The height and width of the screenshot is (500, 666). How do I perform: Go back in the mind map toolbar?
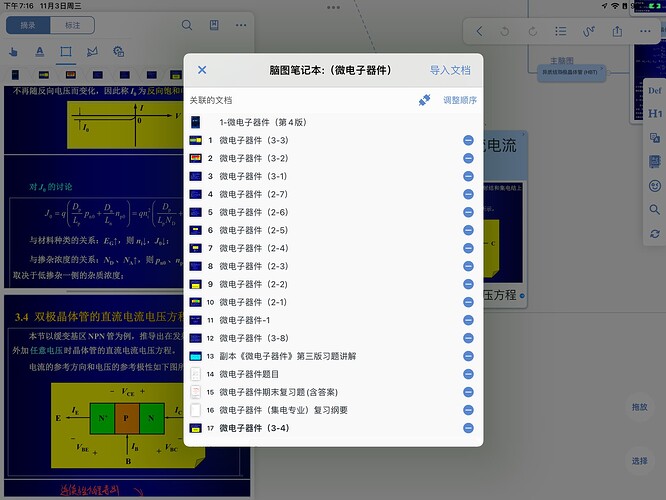coord(480,31)
